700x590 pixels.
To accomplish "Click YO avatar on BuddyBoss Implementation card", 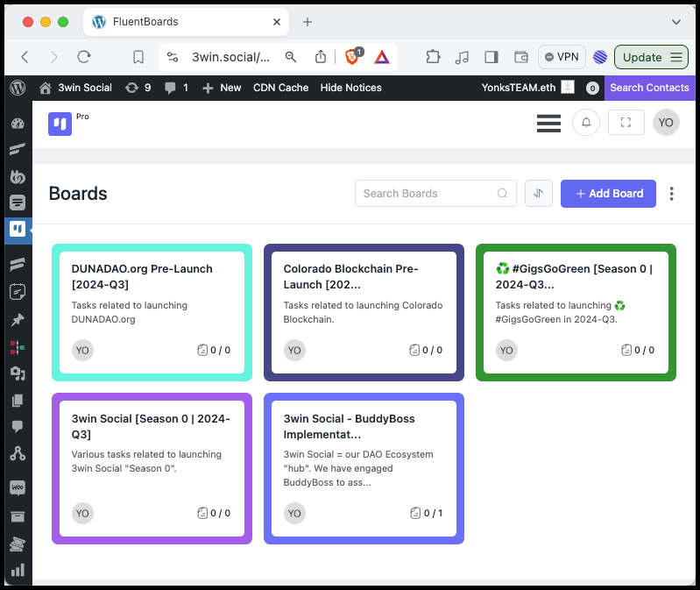I will point(294,513).
